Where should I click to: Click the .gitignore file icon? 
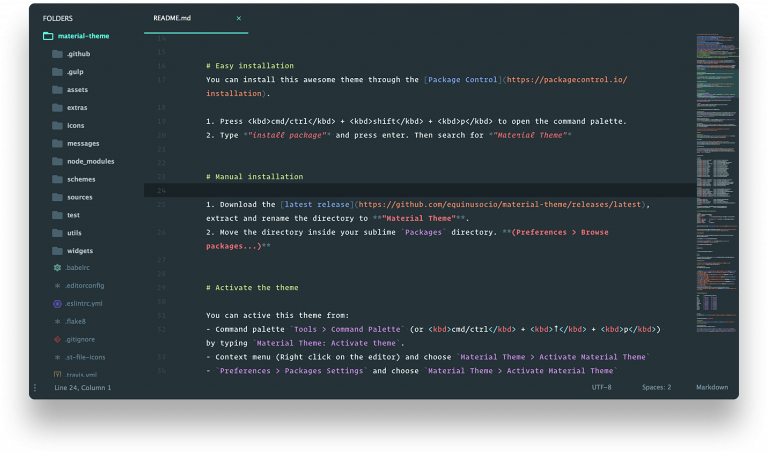point(57,339)
